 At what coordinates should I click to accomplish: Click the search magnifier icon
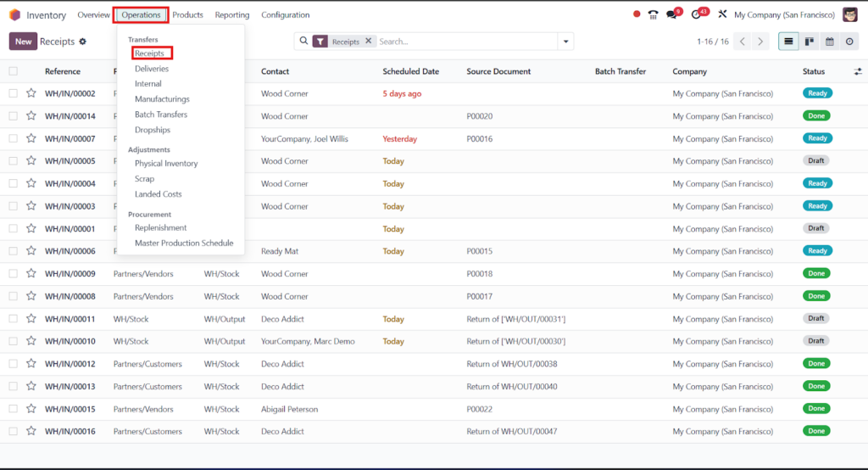coord(303,41)
